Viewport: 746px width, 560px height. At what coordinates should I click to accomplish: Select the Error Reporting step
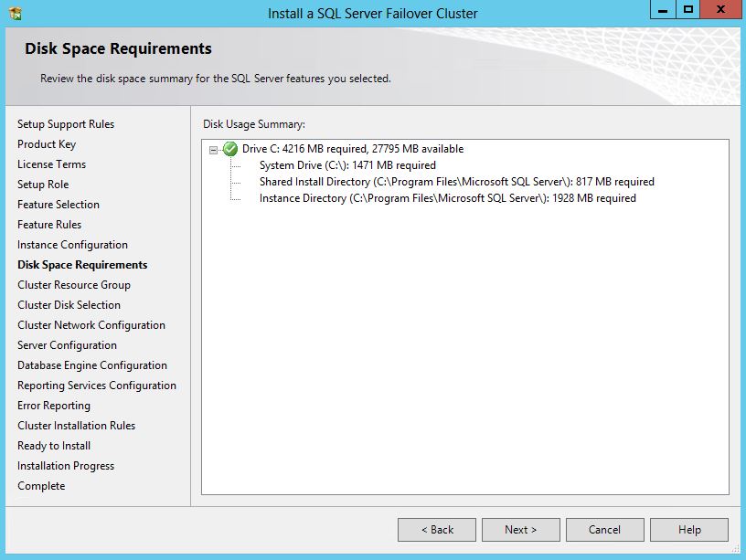click(54, 406)
